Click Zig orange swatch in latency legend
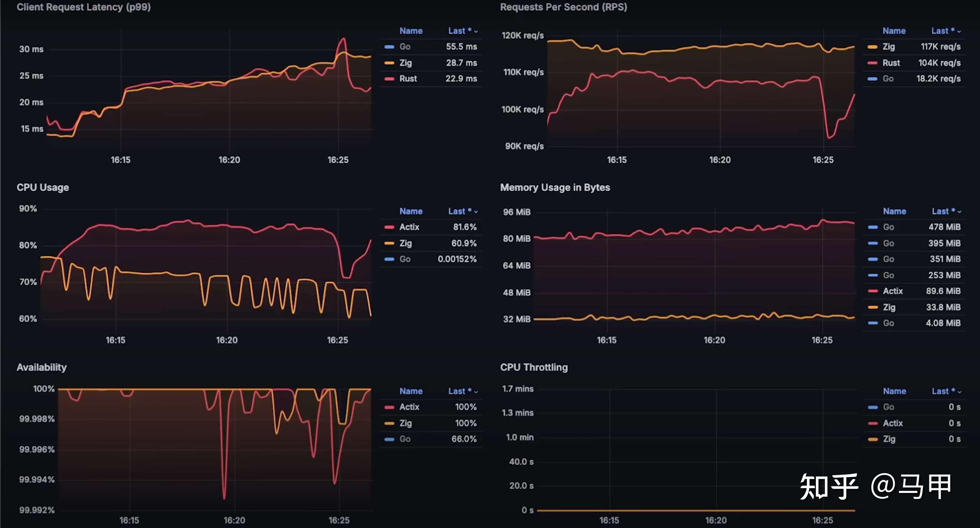Screen dimensions: 980x528 pos(389,63)
